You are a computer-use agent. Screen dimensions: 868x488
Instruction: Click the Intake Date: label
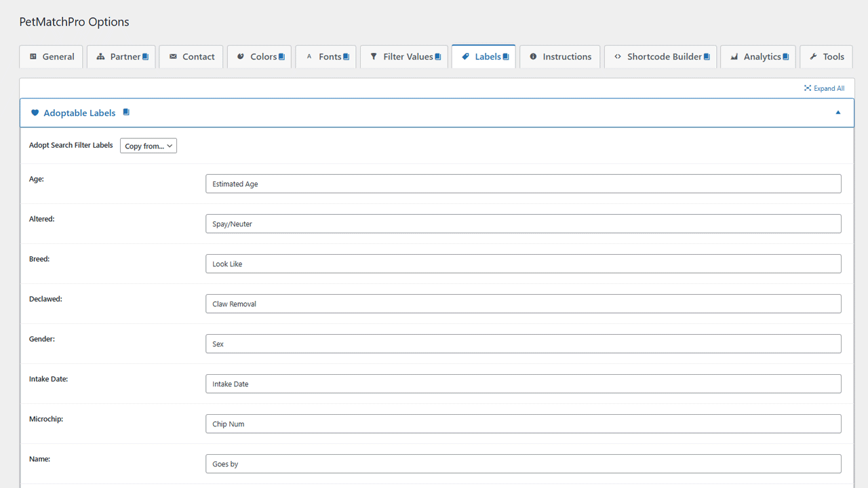click(x=48, y=379)
